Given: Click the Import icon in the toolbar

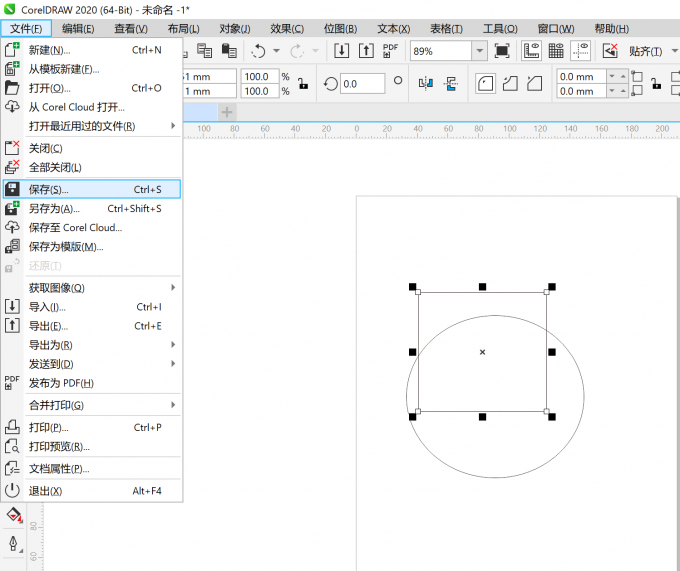Looking at the screenshot, I should coord(341,50).
